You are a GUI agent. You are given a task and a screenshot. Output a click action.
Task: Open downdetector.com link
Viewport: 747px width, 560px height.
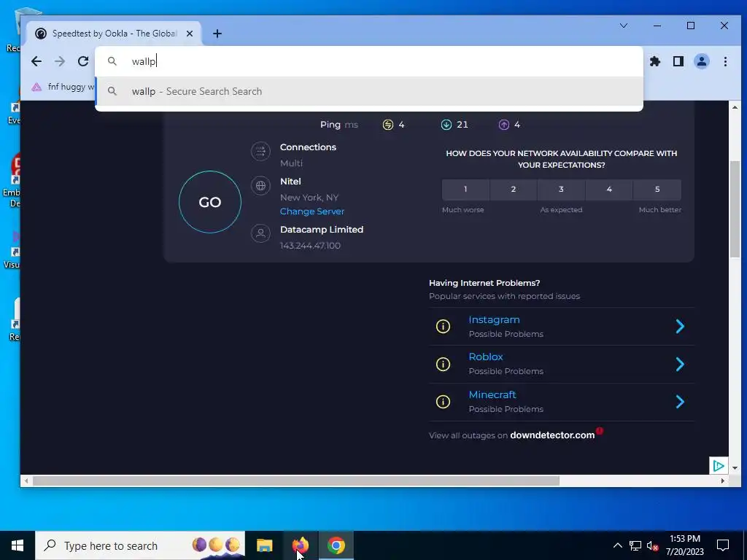(552, 435)
